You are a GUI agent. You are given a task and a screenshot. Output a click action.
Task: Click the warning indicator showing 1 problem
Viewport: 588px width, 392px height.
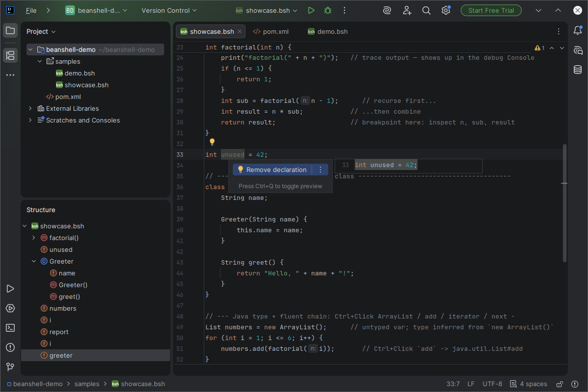point(539,48)
